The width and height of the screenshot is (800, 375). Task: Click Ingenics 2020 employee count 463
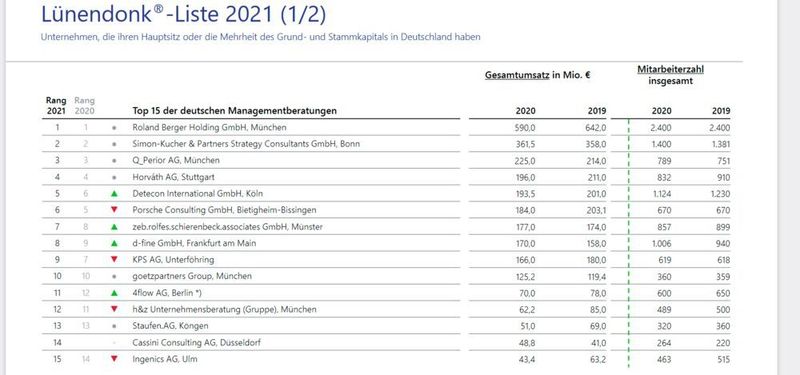coord(665,359)
